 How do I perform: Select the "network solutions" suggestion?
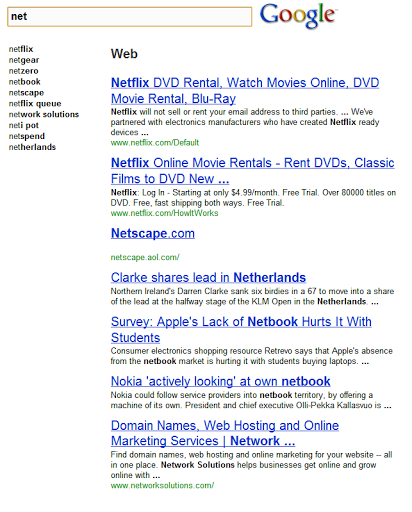point(44,114)
